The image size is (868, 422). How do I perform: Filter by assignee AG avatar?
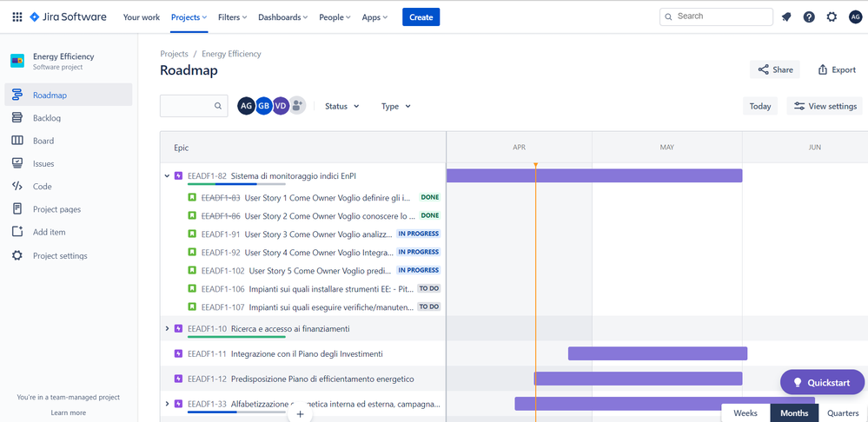click(247, 106)
